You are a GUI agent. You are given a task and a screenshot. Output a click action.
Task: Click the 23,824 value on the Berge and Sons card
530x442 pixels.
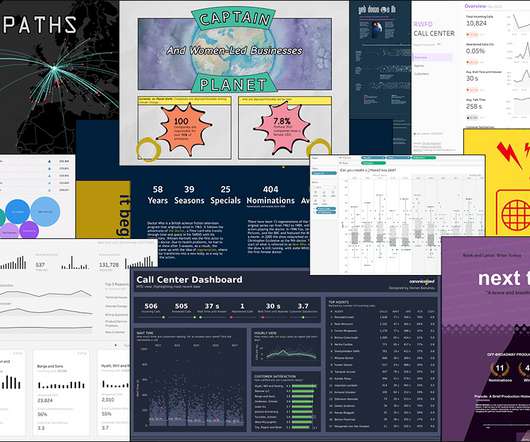pyautogui.click(x=45, y=400)
